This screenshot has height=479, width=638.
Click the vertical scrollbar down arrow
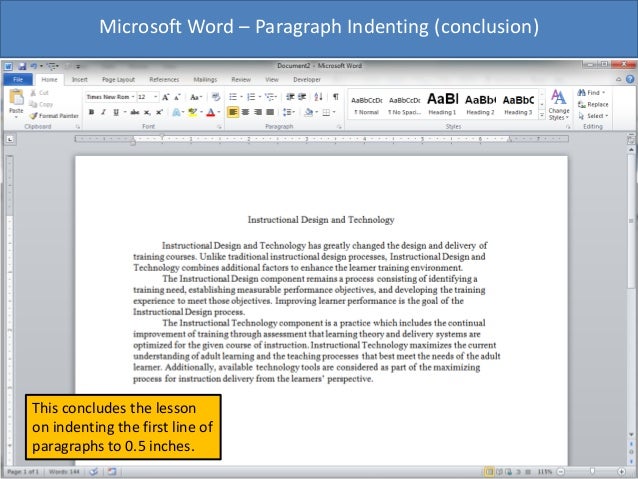pos(631,434)
